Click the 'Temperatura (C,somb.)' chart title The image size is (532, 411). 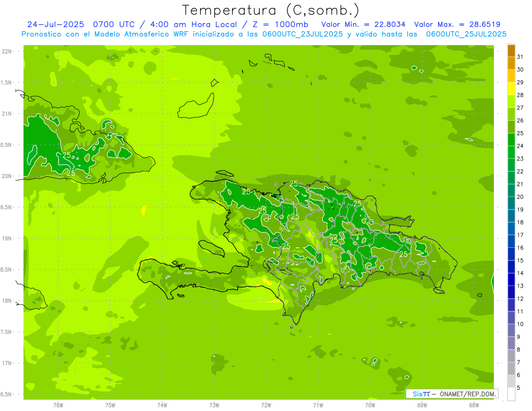[271, 10]
